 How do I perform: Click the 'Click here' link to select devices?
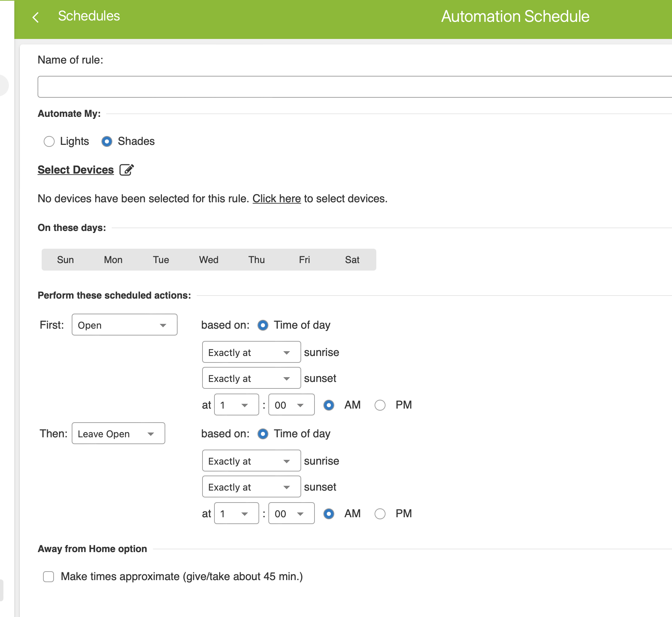coord(277,198)
